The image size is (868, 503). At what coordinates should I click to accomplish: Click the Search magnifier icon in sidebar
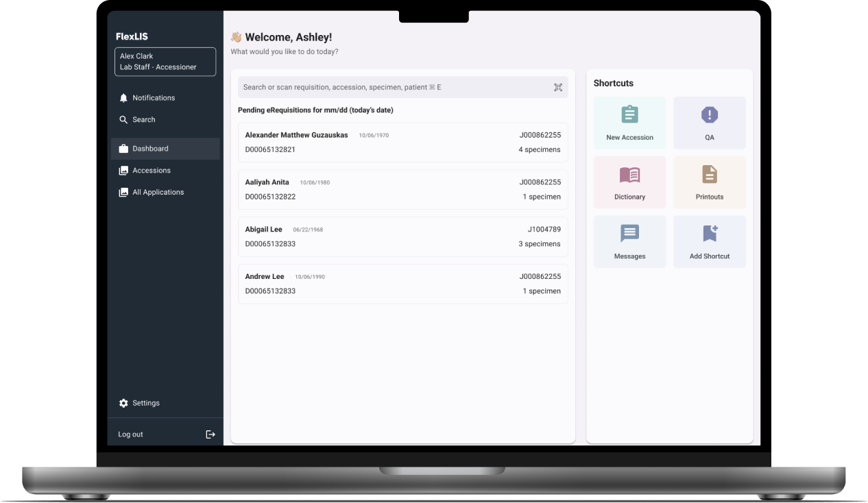pos(123,119)
